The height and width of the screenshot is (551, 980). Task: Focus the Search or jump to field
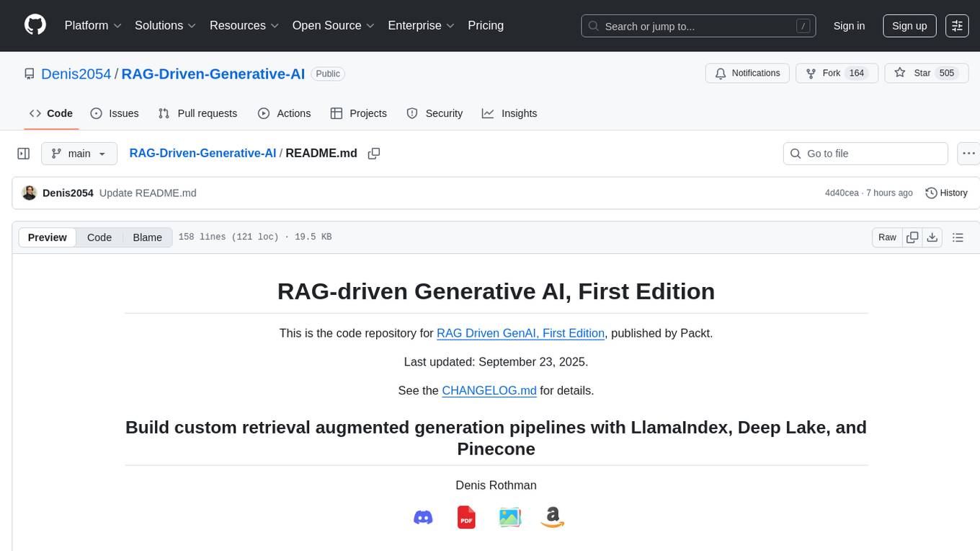coord(698,26)
